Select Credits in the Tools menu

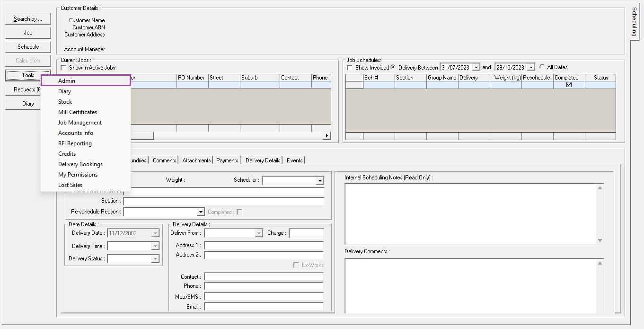(x=86, y=154)
